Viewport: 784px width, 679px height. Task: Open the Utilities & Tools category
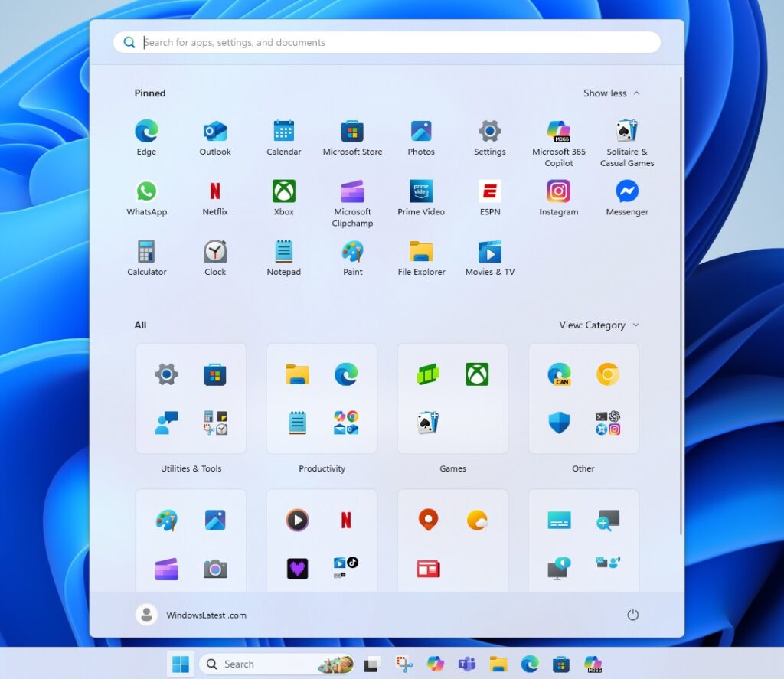click(x=191, y=398)
